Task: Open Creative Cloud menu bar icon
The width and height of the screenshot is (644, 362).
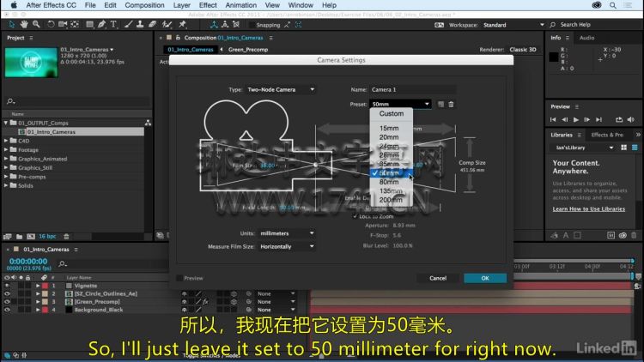Action: [x=597, y=5]
